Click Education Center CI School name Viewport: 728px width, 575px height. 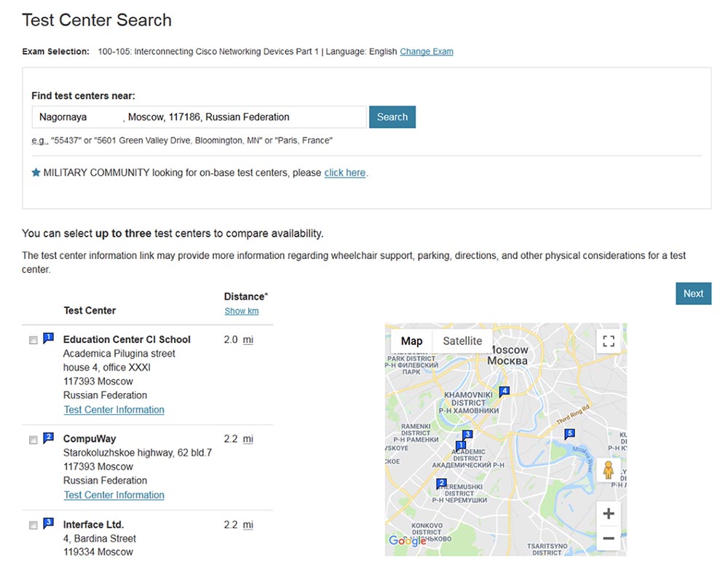[127, 340]
